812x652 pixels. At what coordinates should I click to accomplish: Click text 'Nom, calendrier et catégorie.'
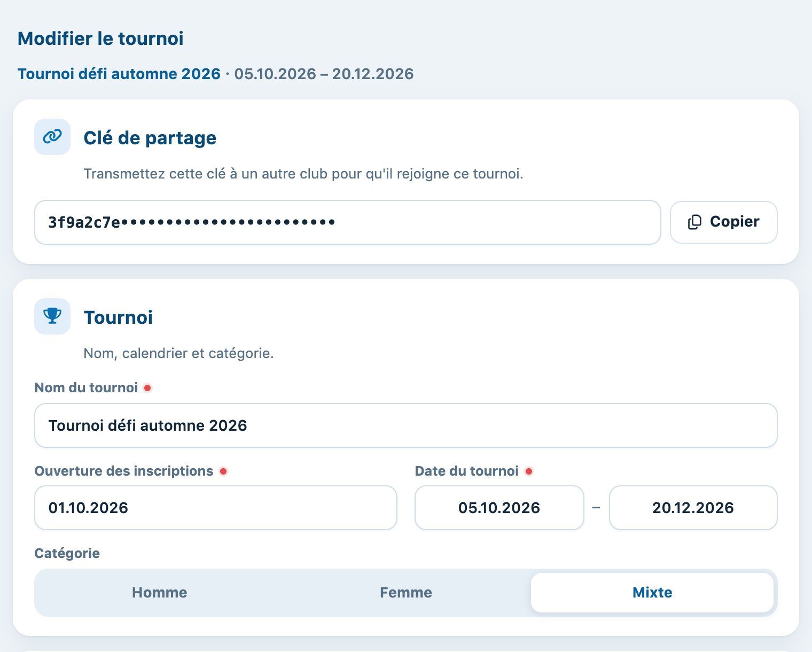click(178, 353)
